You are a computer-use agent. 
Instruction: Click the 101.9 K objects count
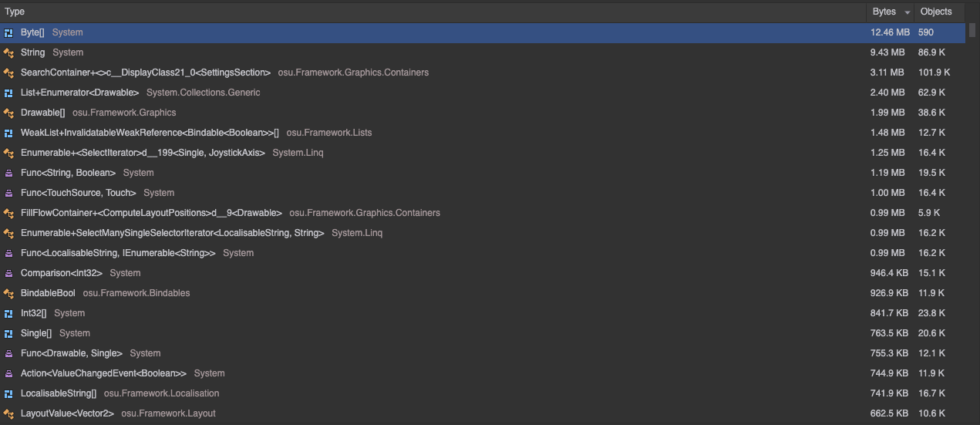tap(934, 73)
